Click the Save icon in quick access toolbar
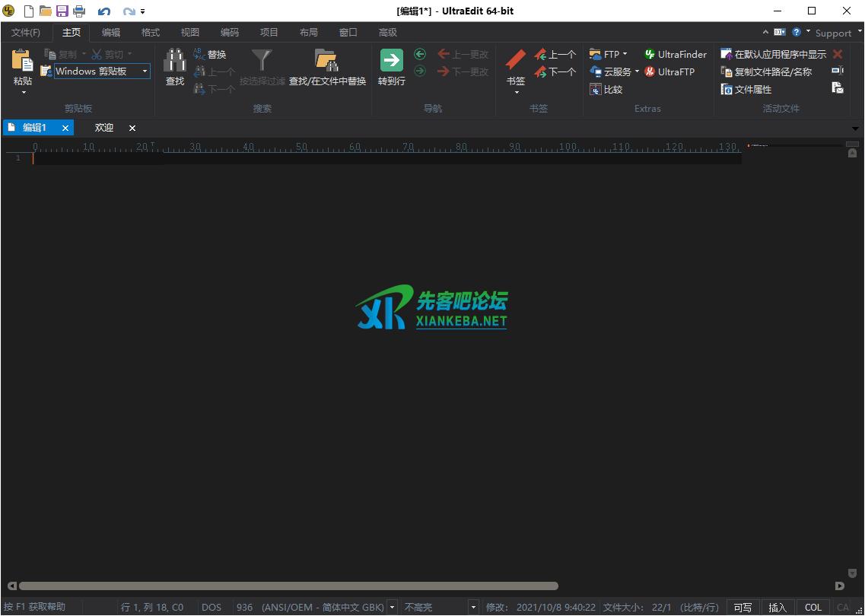 [62, 11]
